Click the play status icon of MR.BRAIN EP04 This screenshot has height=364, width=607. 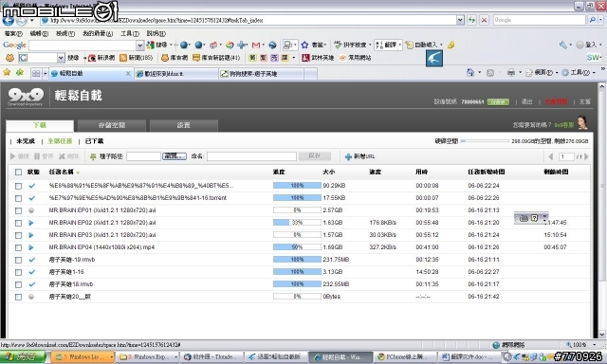point(31,247)
